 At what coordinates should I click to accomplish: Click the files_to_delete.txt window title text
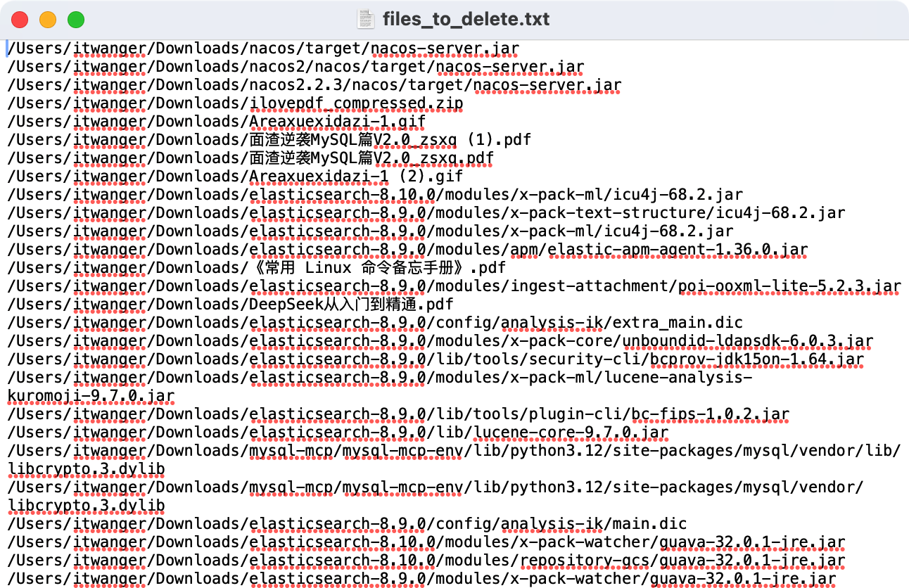click(465, 19)
